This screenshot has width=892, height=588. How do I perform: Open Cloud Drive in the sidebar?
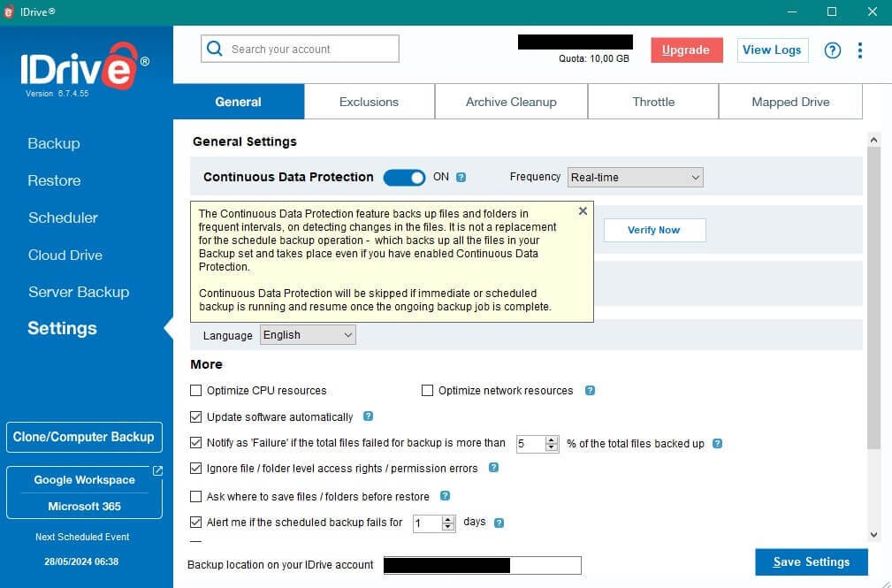point(65,255)
